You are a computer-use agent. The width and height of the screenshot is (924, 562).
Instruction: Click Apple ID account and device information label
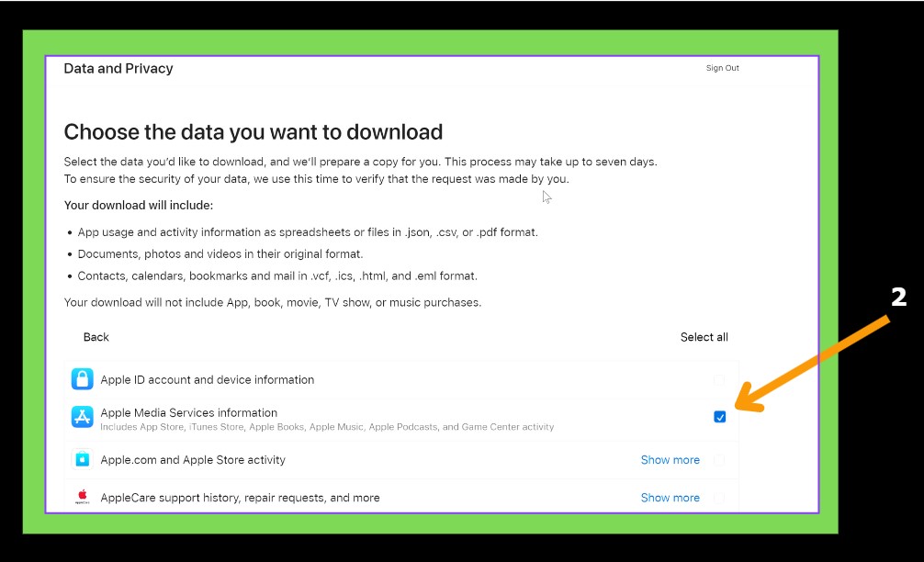207,379
